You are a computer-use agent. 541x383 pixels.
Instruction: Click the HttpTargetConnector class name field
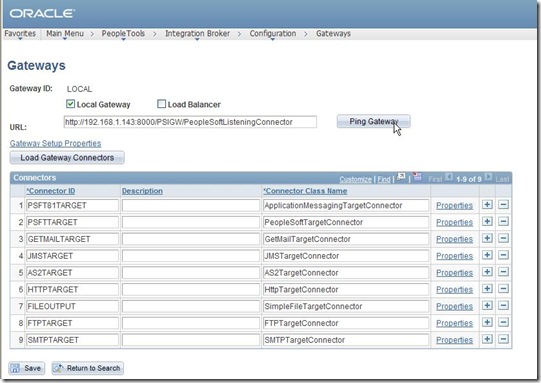(346, 289)
